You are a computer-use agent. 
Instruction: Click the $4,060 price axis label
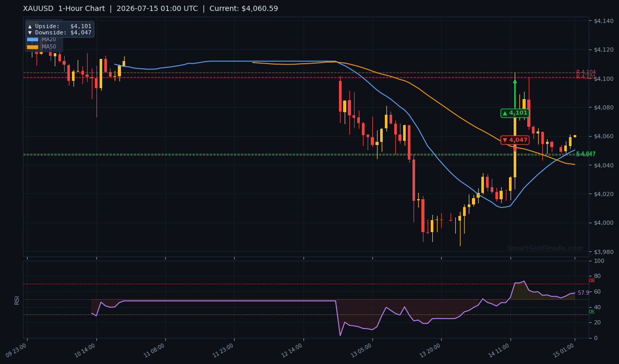click(603, 137)
